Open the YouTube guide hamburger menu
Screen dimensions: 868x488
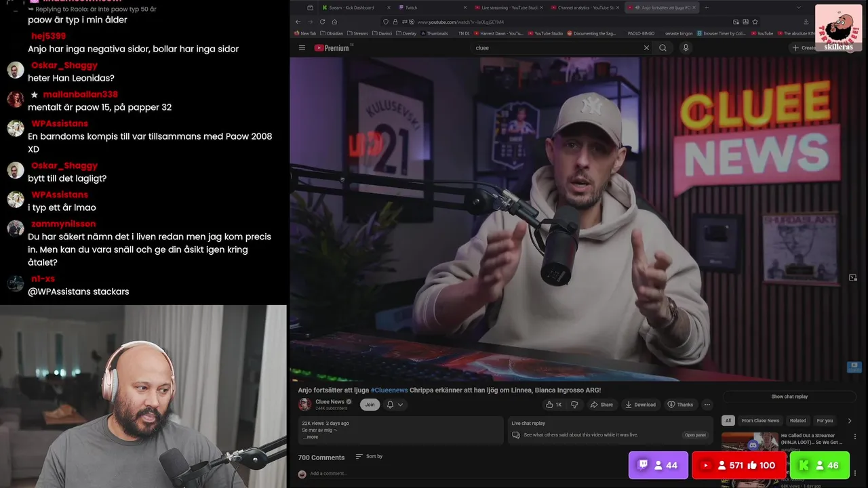(302, 47)
